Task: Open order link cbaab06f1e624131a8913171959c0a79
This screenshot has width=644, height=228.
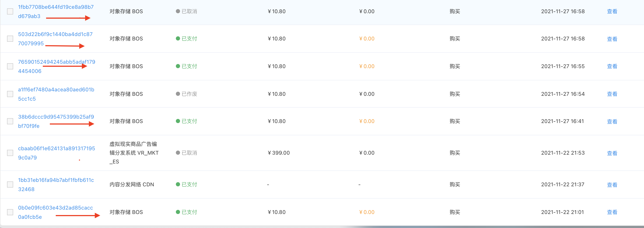Action: pyautogui.click(x=56, y=148)
